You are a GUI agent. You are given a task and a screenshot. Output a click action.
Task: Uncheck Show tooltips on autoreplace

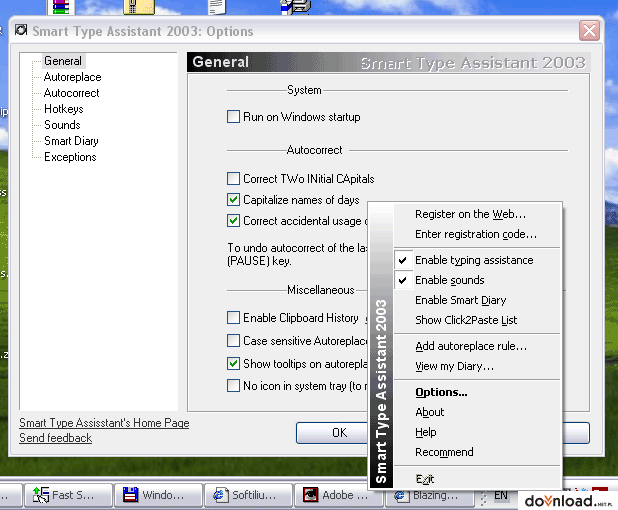tap(233, 363)
